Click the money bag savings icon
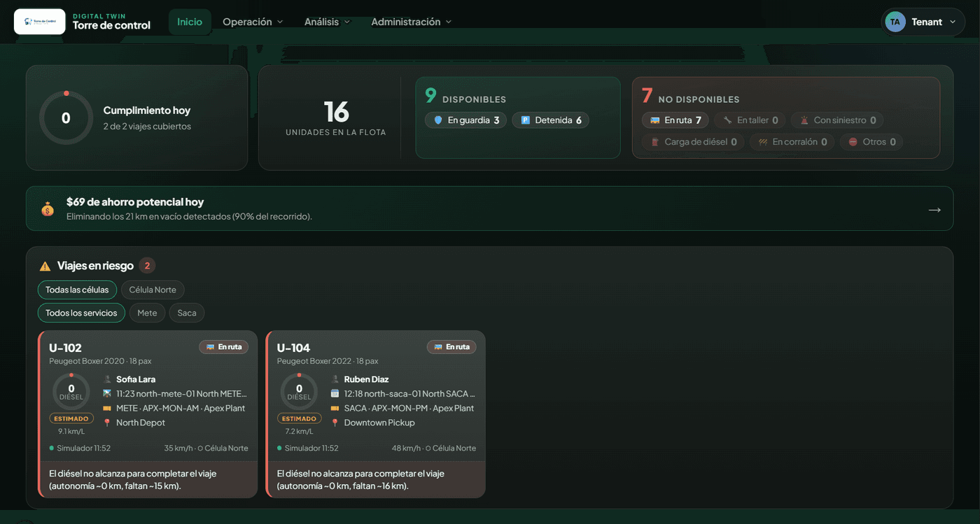Screen dimensions: 980x524 coord(48,208)
